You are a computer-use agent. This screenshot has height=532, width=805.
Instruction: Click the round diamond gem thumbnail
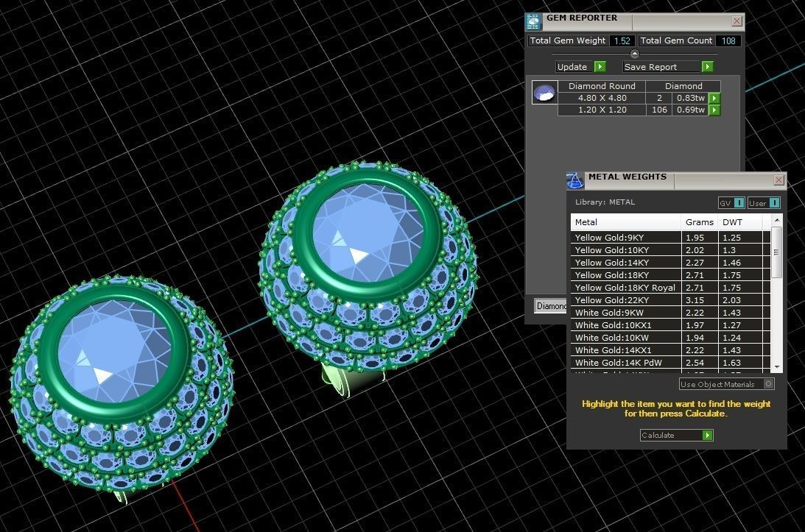[544, 93]
